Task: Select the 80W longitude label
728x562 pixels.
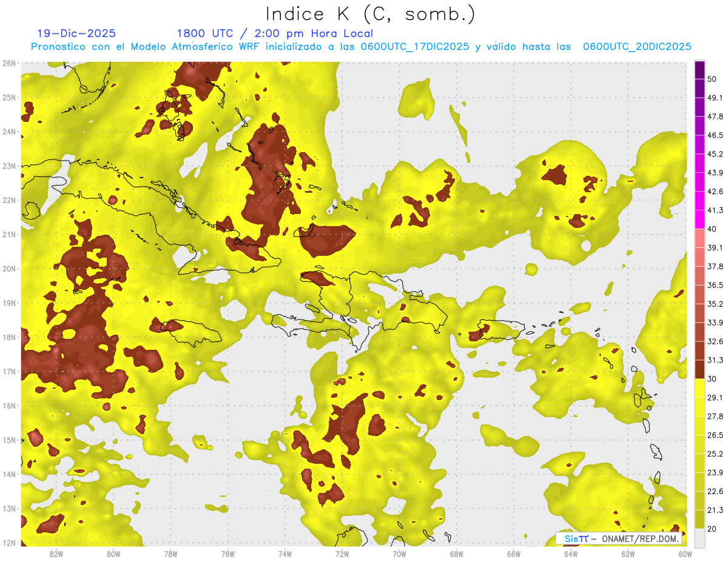Action: tap(113, 554)
